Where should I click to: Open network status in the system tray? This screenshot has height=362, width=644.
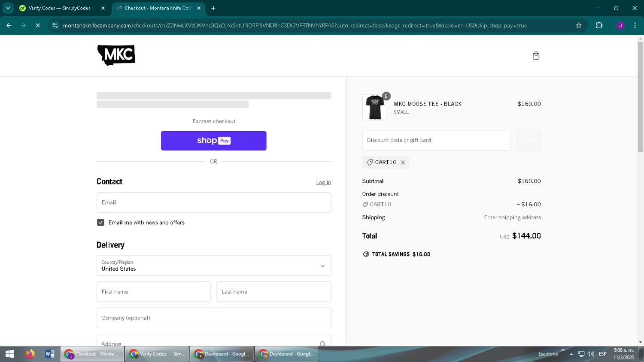click(x=581, y=354)
